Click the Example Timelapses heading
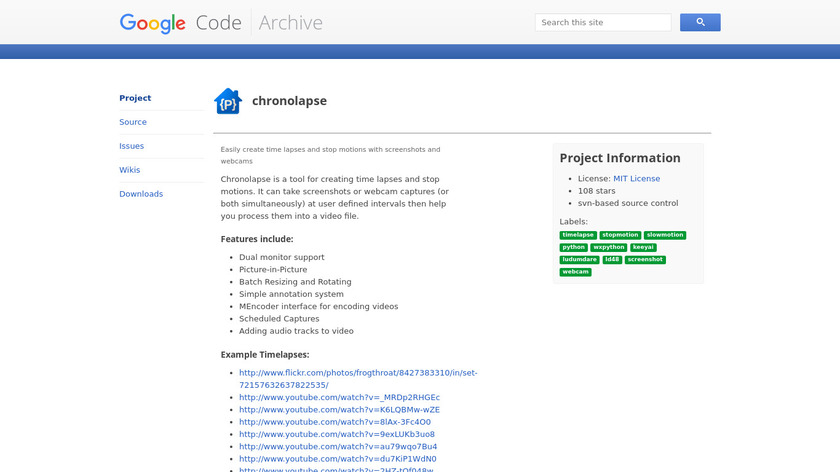This screenshot has width=840, height=472. click(265, 355)
